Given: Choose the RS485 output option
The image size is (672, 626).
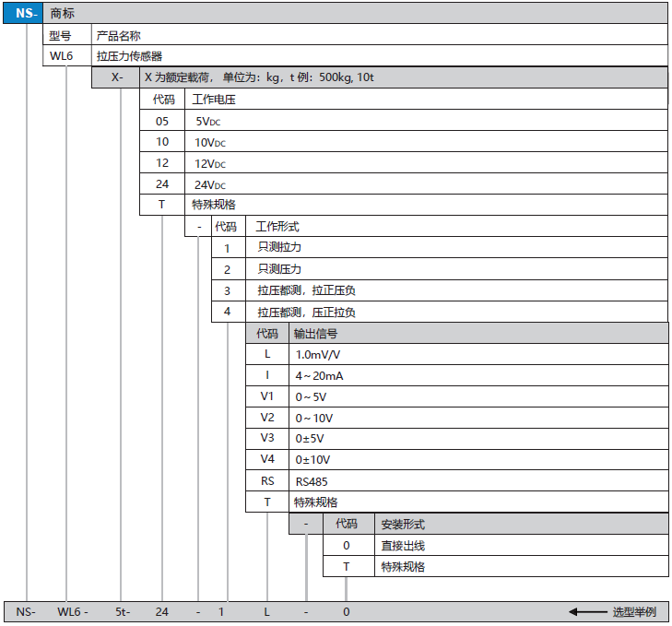Looking at the screenshot, I should click(x=312, y=481).
